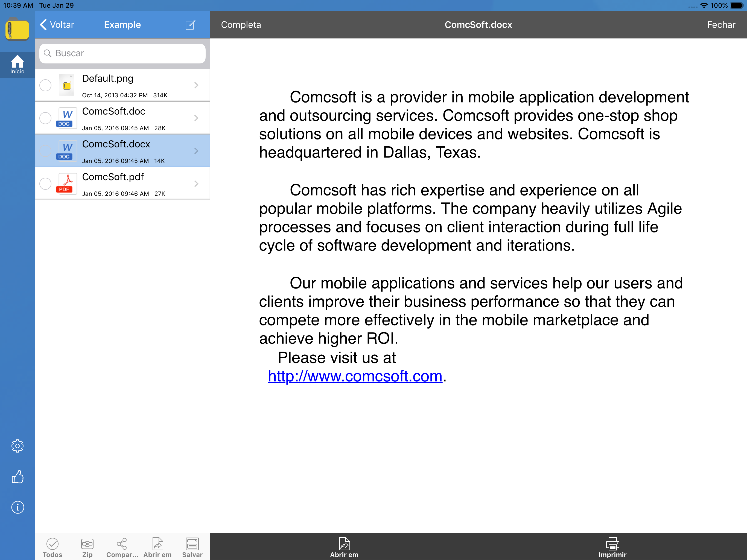Tap the thumbs-up rate icon
This screenshot has width=747, height=560.
(x=17, y=477)
